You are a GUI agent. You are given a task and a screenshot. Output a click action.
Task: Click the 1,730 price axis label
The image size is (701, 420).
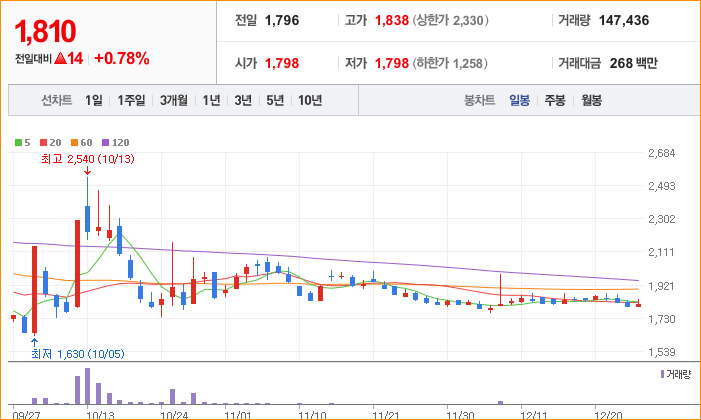point(662,319)
